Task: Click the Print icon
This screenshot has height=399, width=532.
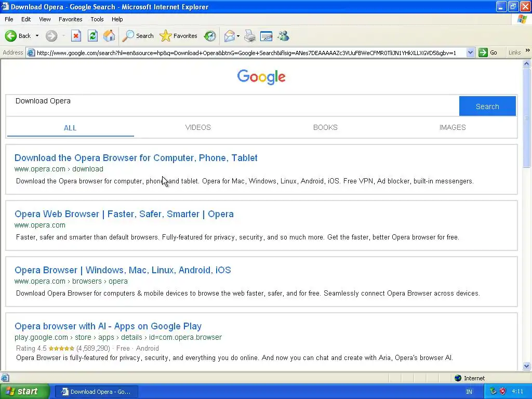Action: coord(250,36)
